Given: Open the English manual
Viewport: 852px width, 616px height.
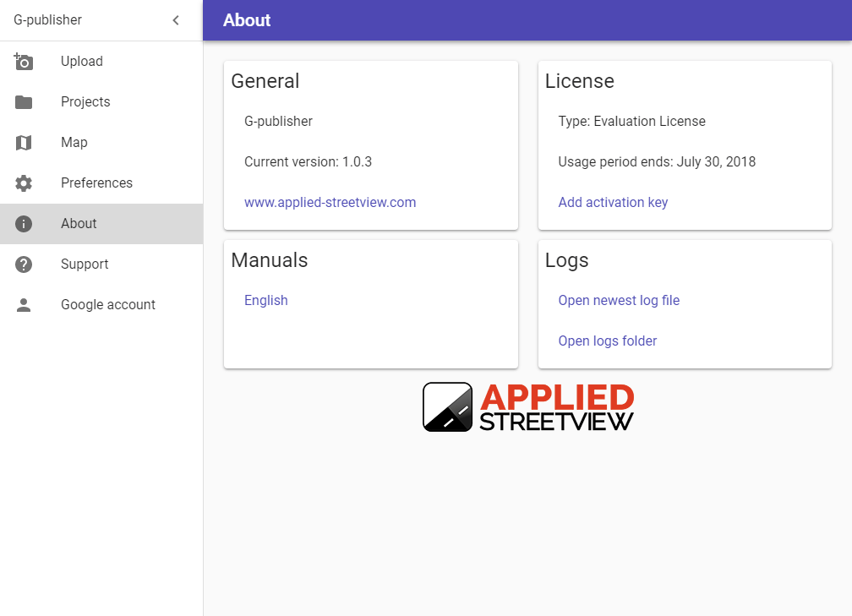Looking at the screenshot, I should point(265,301).
